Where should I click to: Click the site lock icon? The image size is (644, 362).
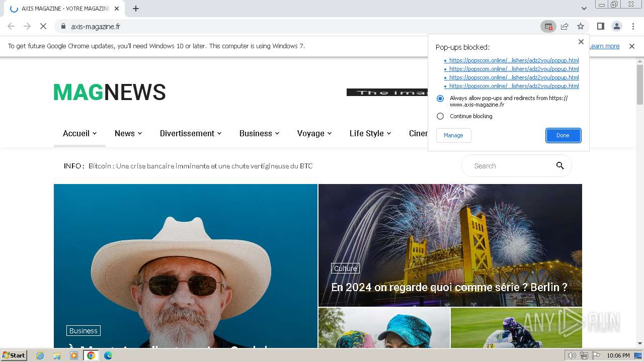pos(63,26)
